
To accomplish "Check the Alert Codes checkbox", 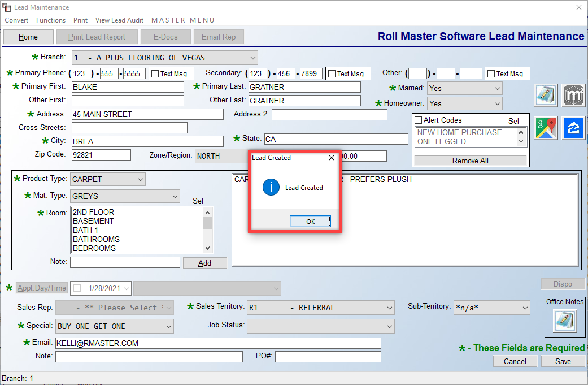I will point(418,120).
